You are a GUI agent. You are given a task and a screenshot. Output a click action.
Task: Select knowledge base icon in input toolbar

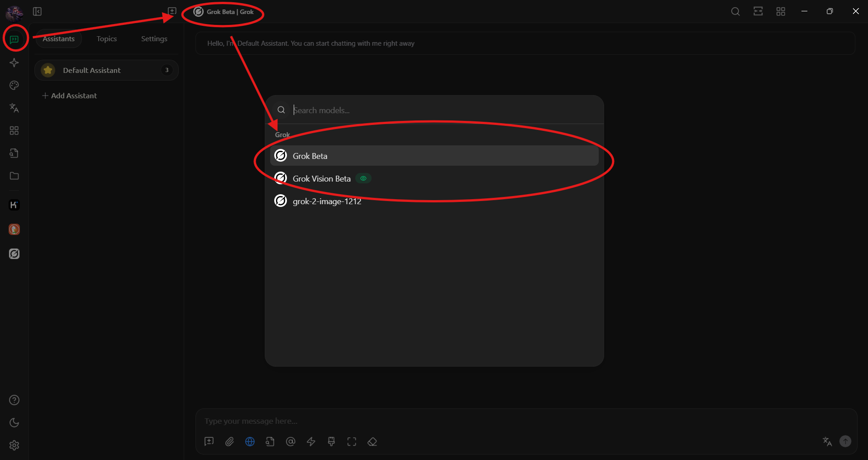[x=270, y=441]
